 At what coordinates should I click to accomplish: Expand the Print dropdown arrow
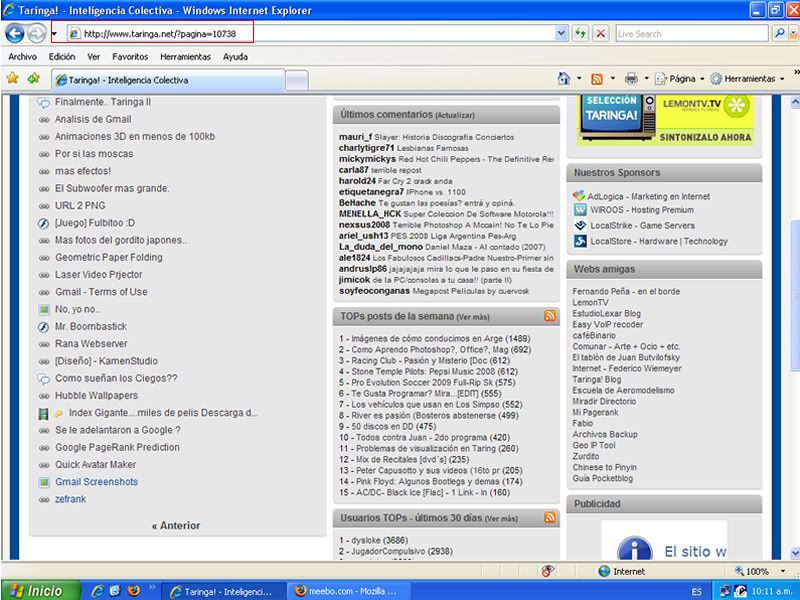[646, 79]
